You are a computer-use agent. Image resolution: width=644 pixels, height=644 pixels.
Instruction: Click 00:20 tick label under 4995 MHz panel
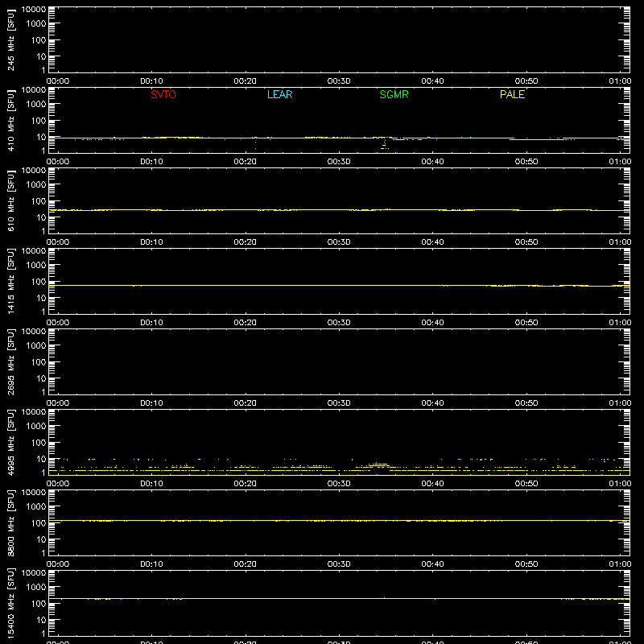click(x=246, y=484)
